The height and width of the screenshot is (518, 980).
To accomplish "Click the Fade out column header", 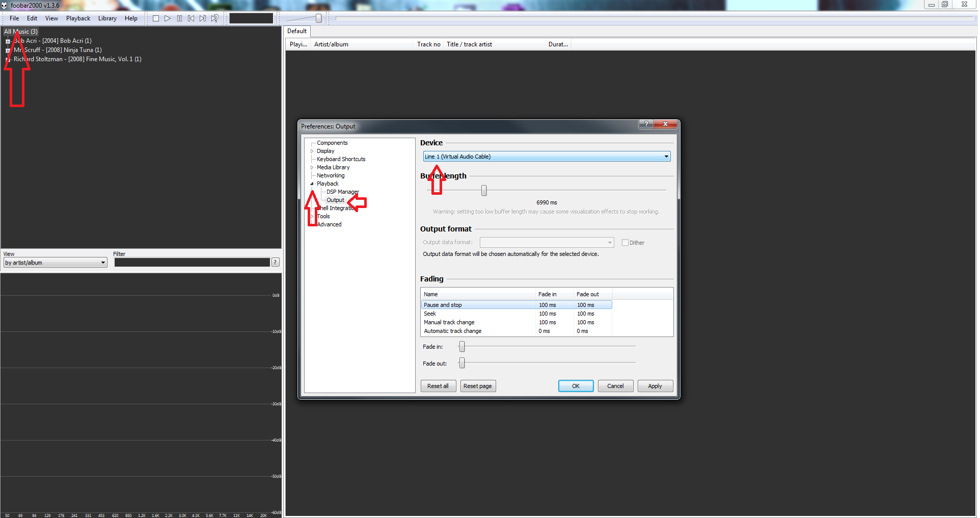I will pyautogui.click(x=593, y=294).
